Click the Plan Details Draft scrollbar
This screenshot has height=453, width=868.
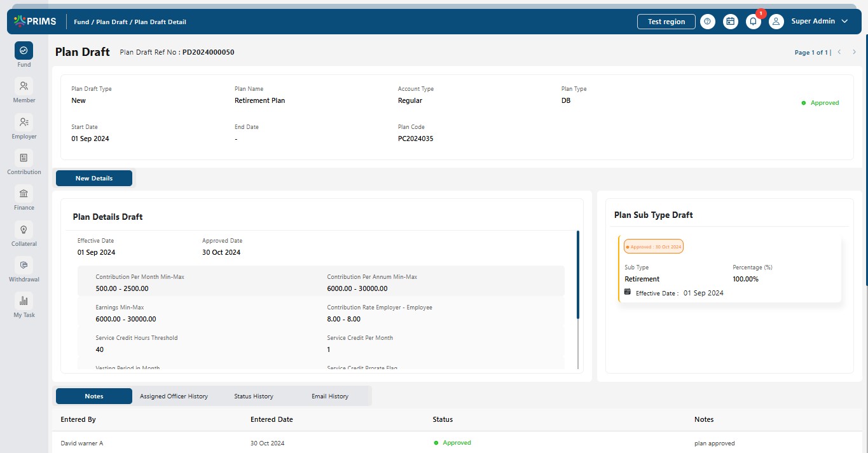(577, 276)
